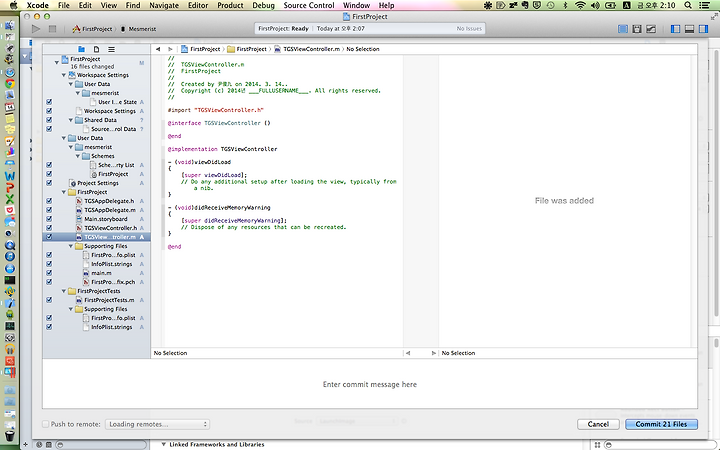The image size is (720, 450).
Task: Click next change arrow below the diff view
Action: tap(433, 353)
